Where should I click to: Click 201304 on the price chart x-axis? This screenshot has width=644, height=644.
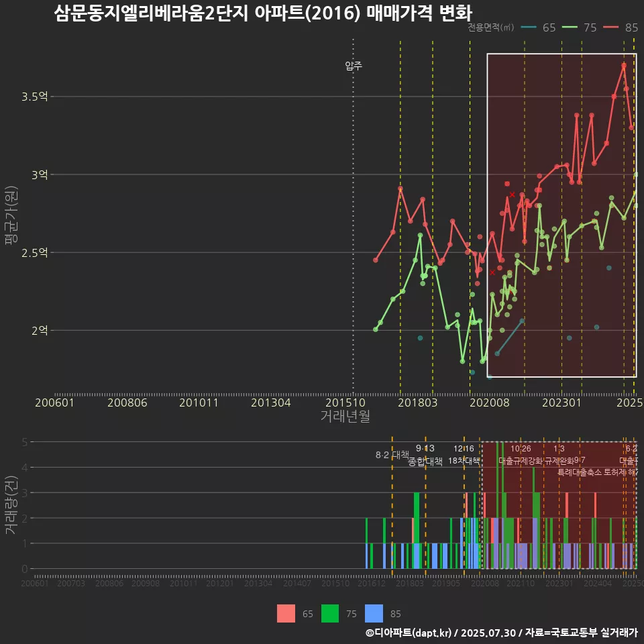270,402
